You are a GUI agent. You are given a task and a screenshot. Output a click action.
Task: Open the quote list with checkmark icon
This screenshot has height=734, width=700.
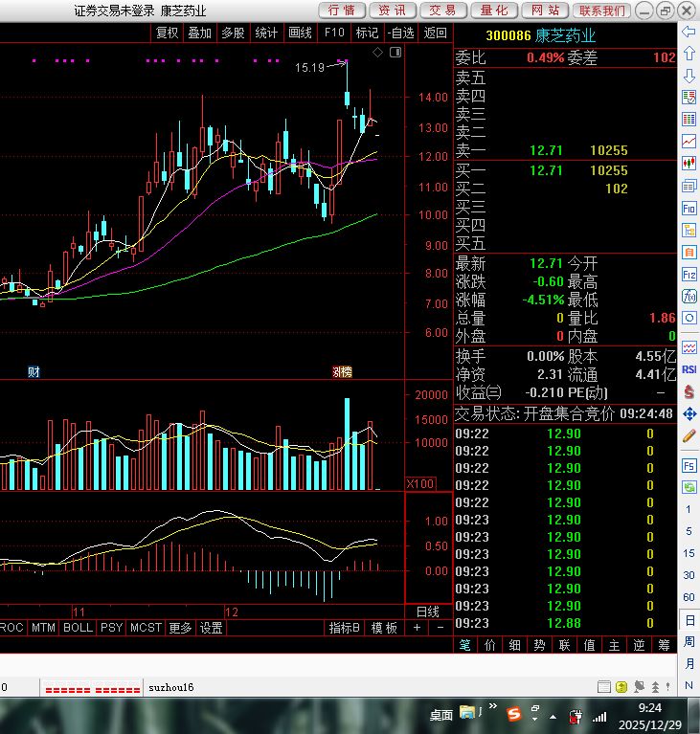[689, 98]
